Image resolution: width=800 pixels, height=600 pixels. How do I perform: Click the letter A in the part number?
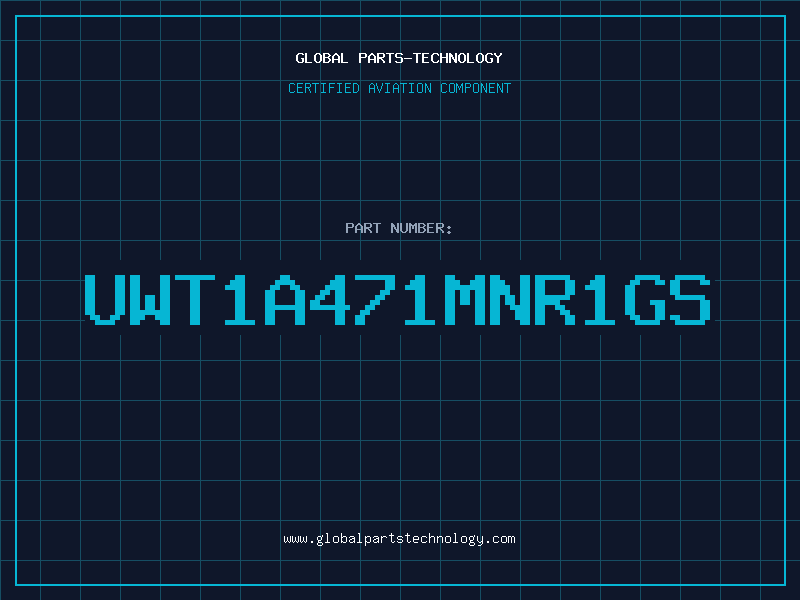(285, 300)
